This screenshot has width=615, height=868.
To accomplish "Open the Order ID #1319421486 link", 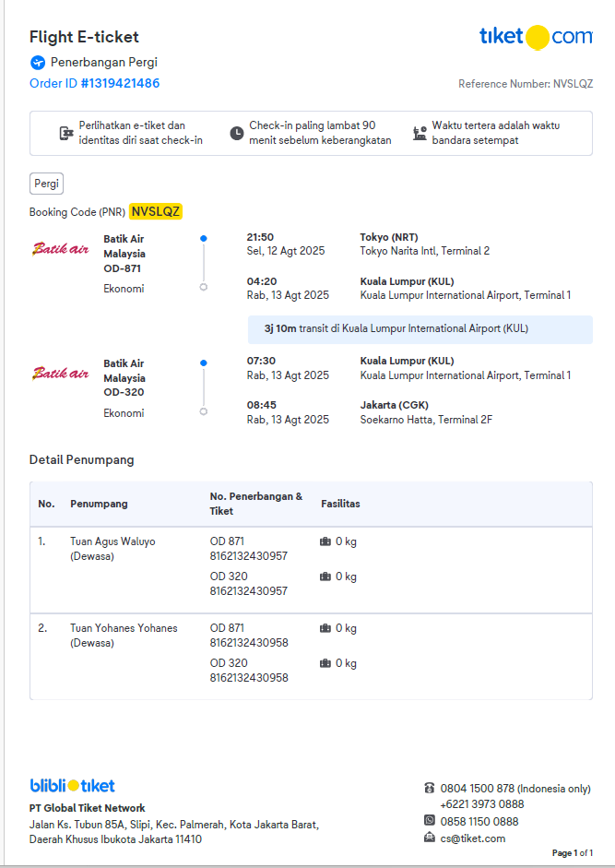I will point(94,84).
